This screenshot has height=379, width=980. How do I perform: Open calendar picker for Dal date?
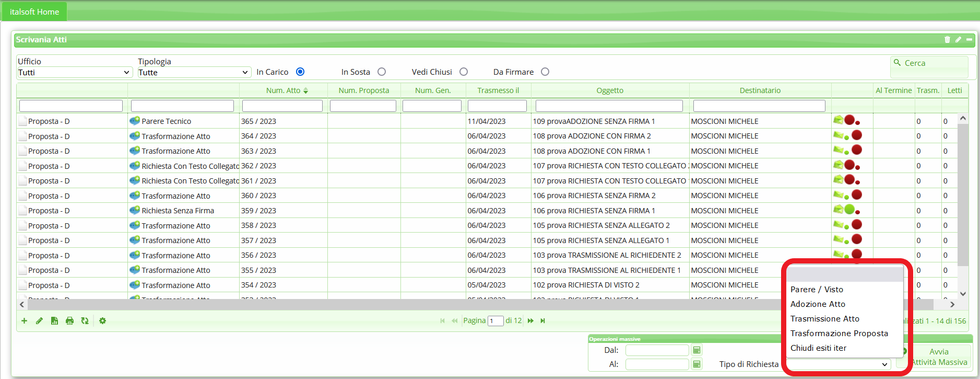point(696,350)
